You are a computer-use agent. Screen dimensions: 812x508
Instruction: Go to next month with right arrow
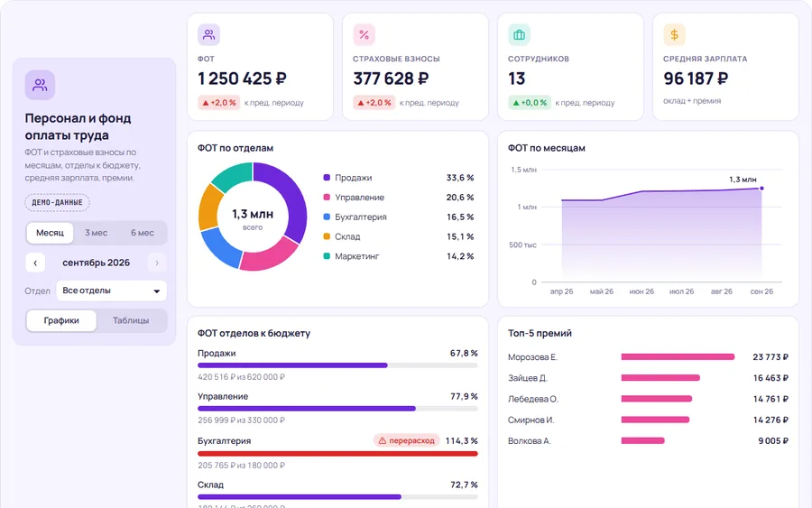[157, 263]
